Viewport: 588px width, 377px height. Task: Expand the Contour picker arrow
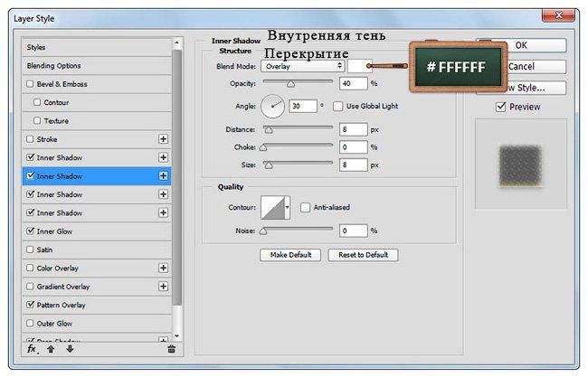(x=288, y=208)
